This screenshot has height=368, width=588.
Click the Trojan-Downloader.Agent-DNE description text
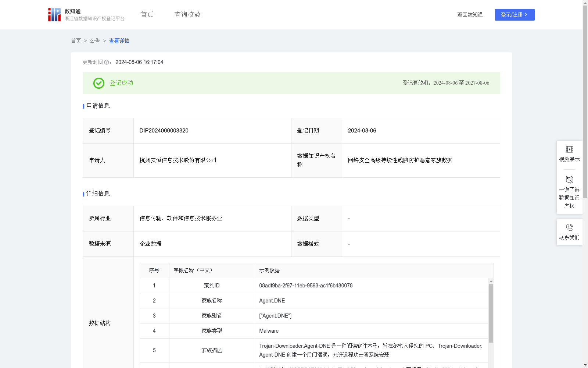click(371, 350)
